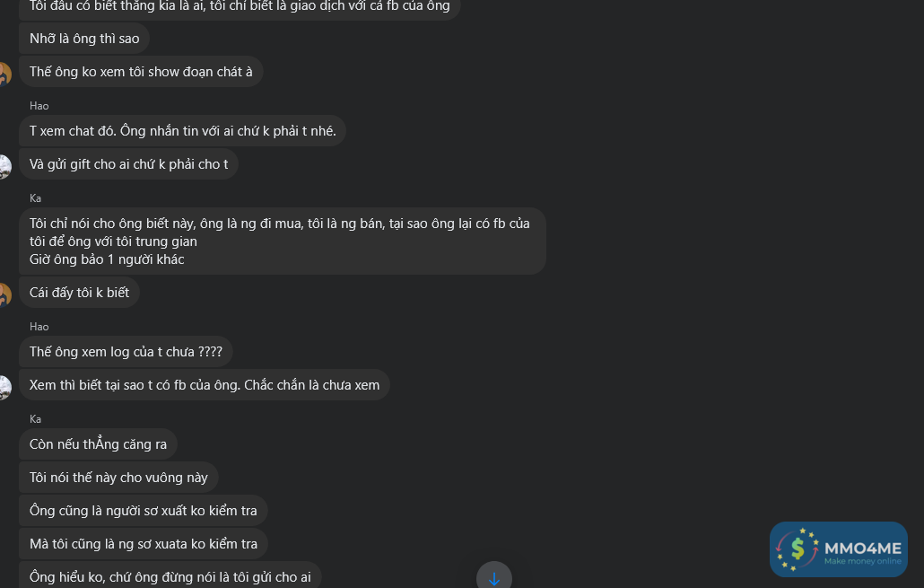Select the 'Nhỡ là ông thì sao' message

click(x=84, y=39)
